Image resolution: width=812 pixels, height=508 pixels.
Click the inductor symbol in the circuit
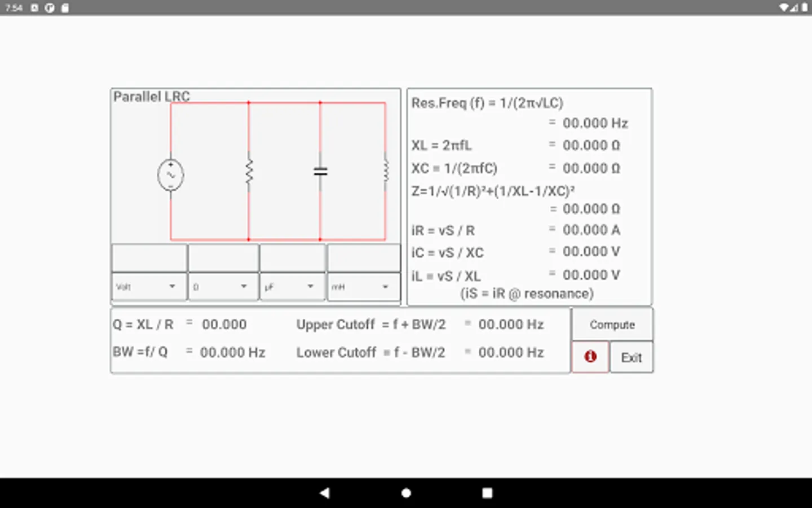(x=386, y=170)
